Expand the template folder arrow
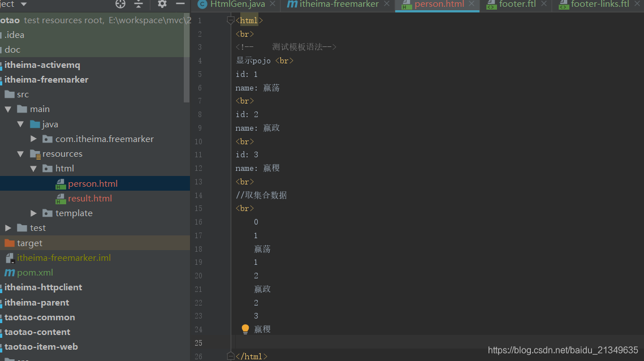644x361 pixels. click(33, 213)
